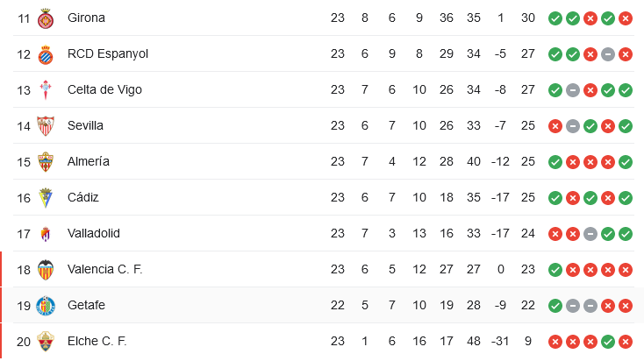Viewport: 644px width, 361px height.
Task: Click Celta de Vigo's red loss icon
Action: 590,90
